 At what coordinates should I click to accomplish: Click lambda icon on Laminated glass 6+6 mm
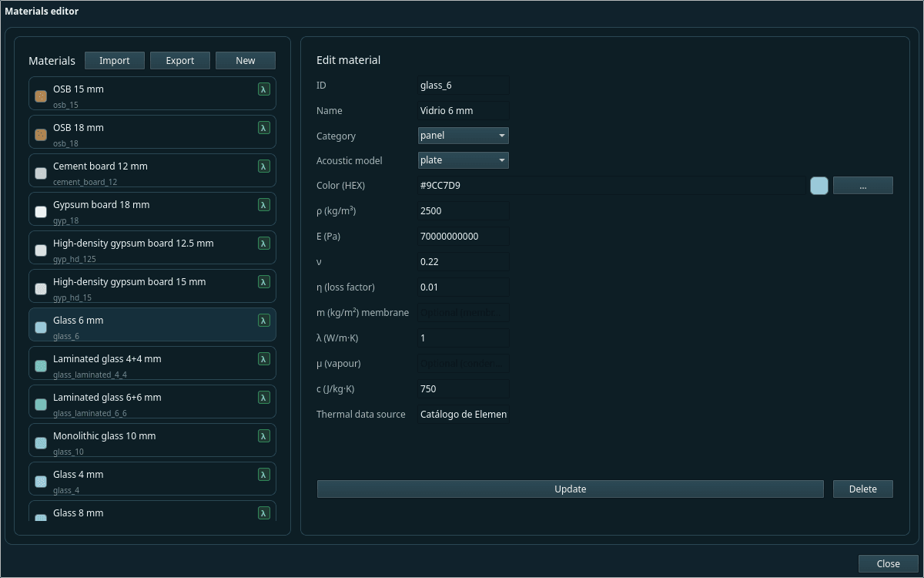pyautogui.click(x=264, y=398)
